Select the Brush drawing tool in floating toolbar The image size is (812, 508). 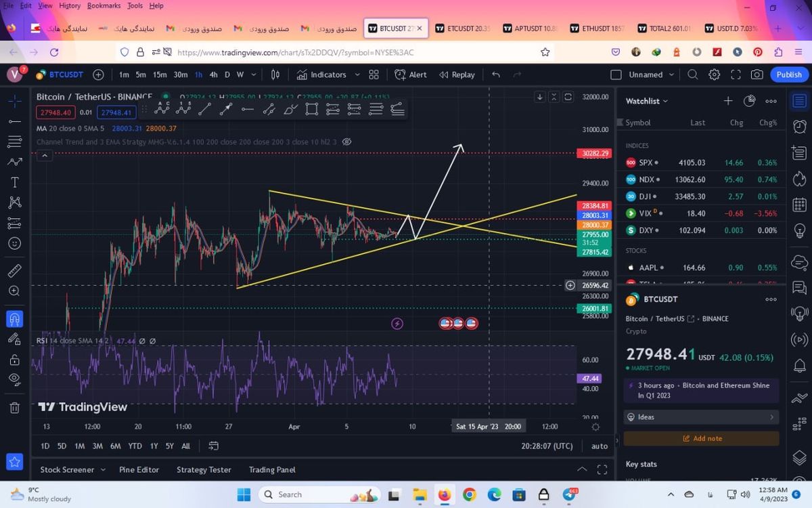tap(290, 108)
